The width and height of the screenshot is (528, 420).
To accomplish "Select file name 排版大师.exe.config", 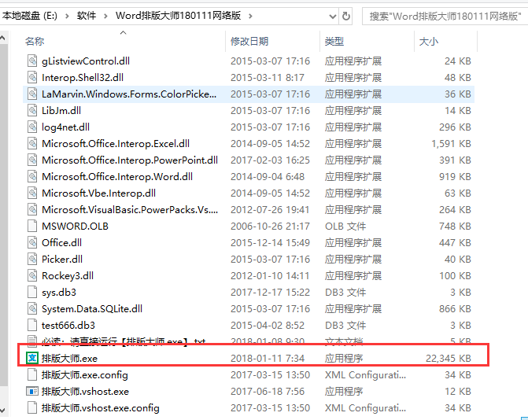I will coord(85,374).
